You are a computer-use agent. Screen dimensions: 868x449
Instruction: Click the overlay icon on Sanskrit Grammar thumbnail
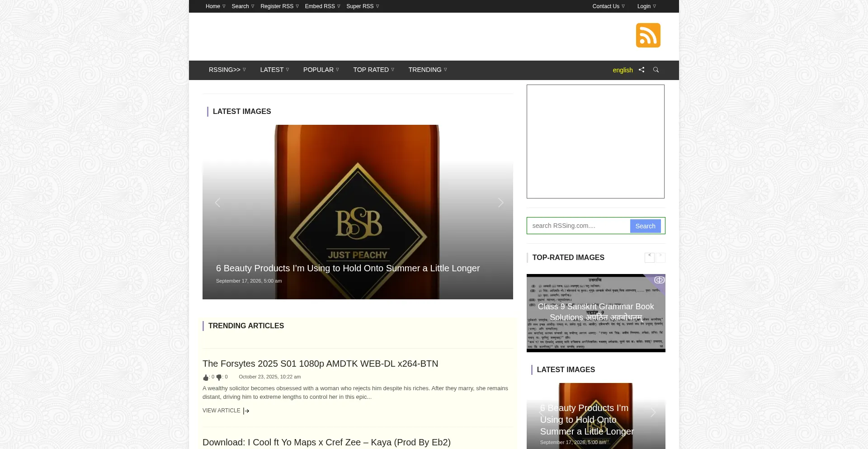(659, 280)
